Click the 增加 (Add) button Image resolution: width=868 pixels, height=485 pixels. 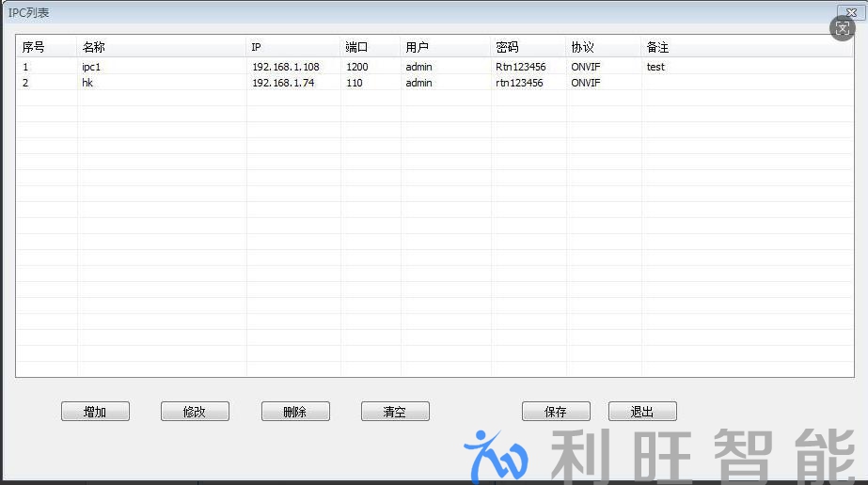95,412
